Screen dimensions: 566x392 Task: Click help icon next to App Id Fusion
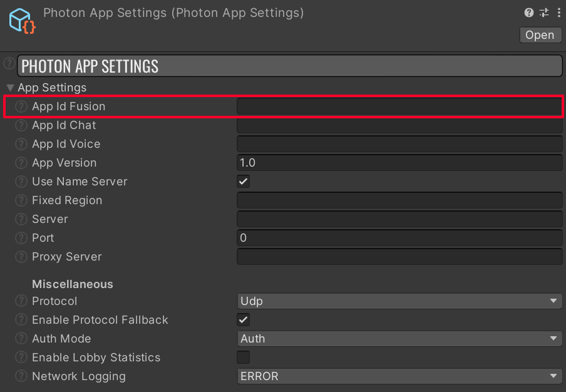click(x=21, y=106)
